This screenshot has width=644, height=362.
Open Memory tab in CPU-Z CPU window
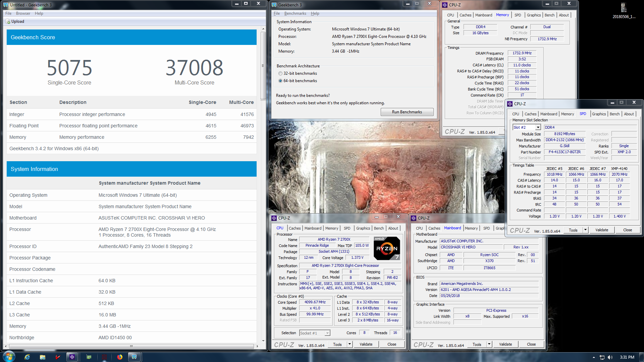(332, 228)
